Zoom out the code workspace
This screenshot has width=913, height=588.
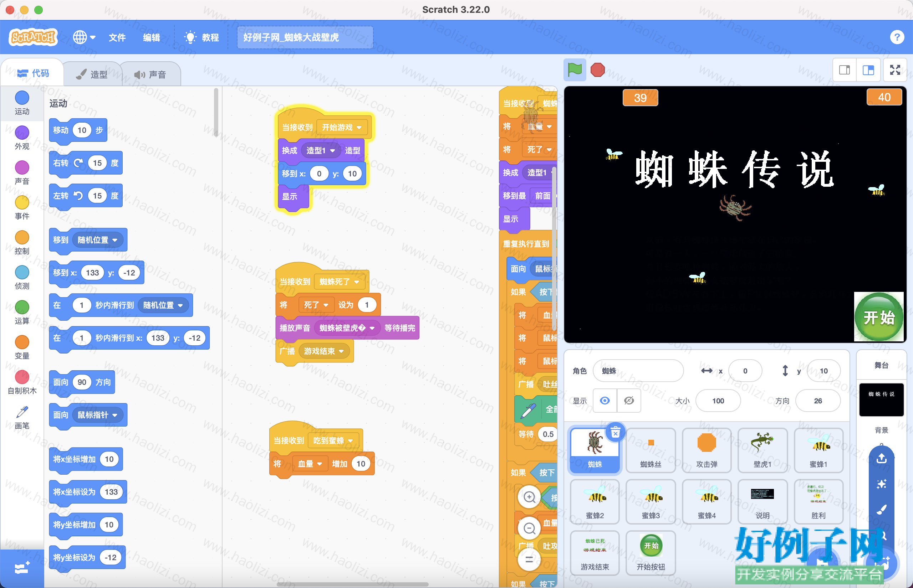coord(529,528)
